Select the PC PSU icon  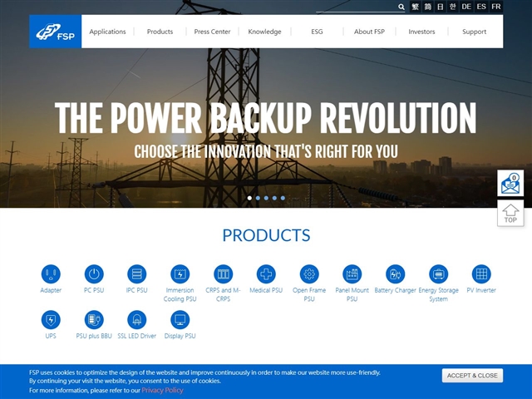coord(94,273)
